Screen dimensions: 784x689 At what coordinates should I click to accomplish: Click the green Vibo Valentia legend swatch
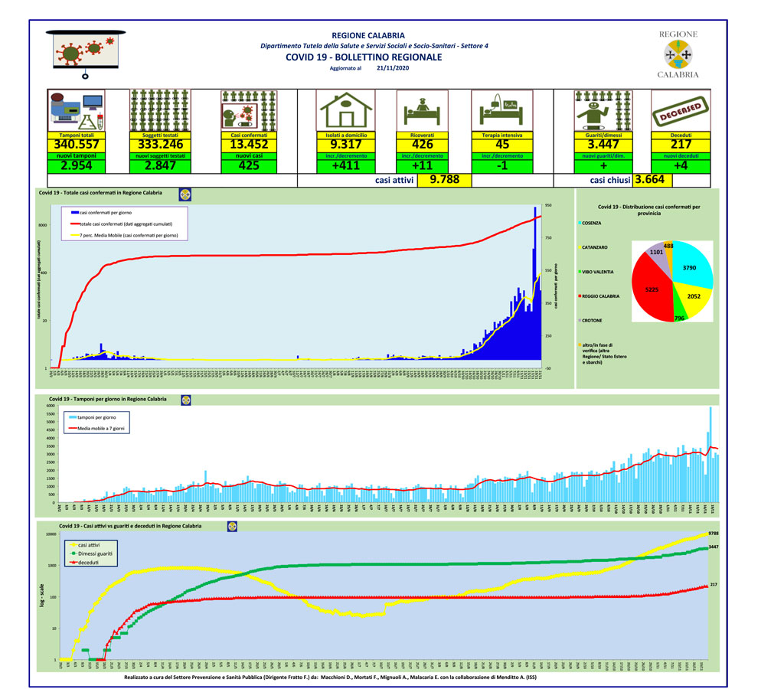(x=580, y=272)
